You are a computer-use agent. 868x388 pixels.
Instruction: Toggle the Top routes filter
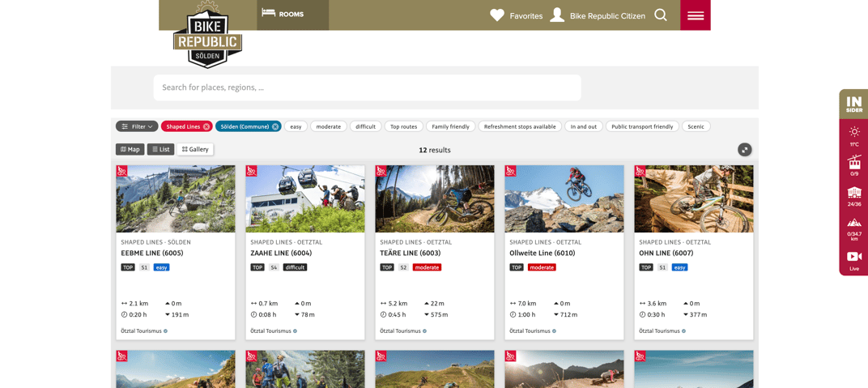(403, 126)
